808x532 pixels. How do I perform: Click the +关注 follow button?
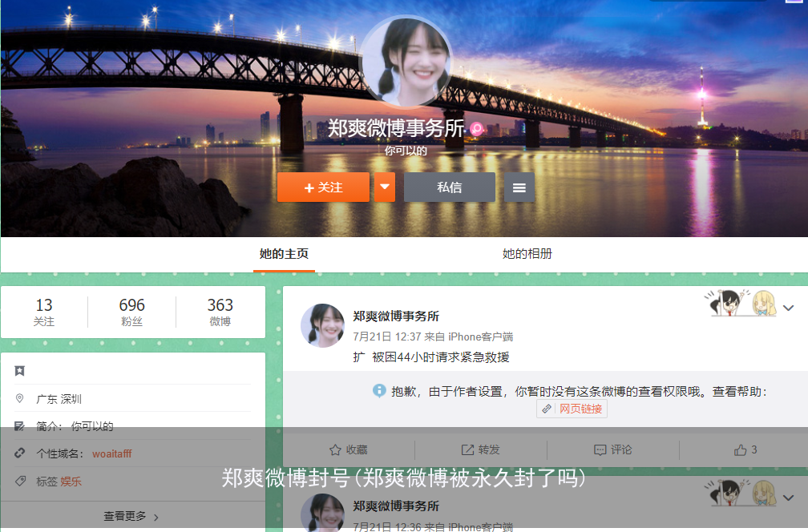pyautogui.click(x=323, y=187)
